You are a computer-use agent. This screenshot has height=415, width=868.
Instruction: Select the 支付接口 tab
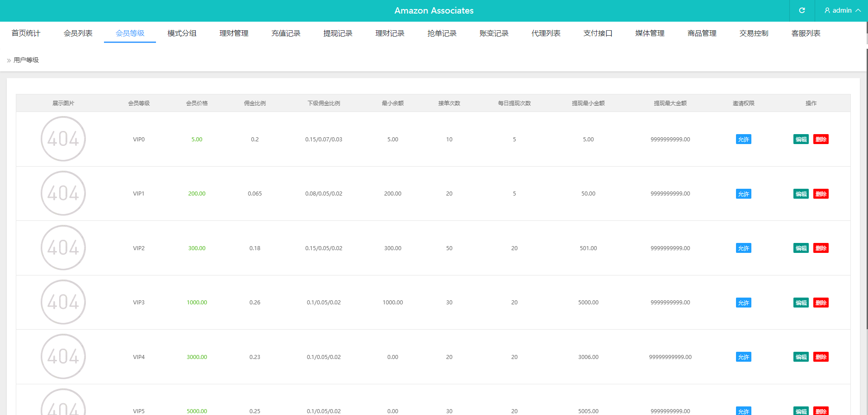click(x=598, y=33)
